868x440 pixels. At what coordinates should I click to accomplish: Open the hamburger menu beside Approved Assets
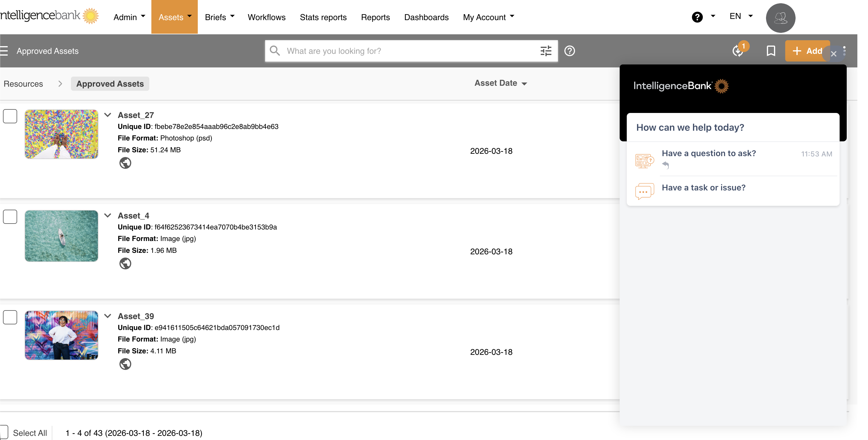(x=4, y=51)
